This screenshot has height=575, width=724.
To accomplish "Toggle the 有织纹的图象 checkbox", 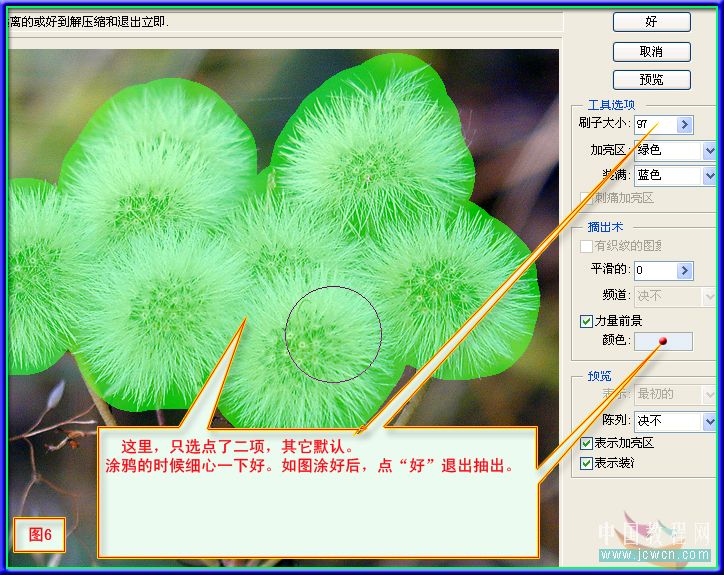I will pyautogui.click(x=586, y=246).
